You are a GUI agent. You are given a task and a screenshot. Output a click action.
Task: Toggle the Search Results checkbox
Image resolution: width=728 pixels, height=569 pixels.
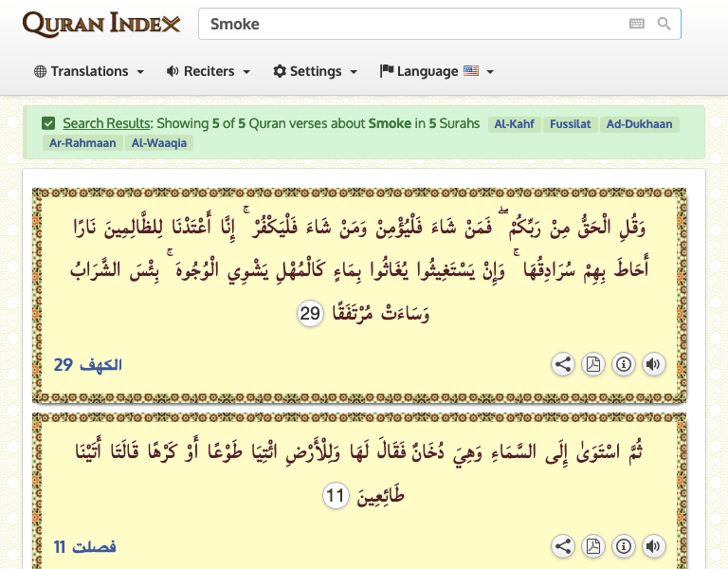tap(48, 123)
